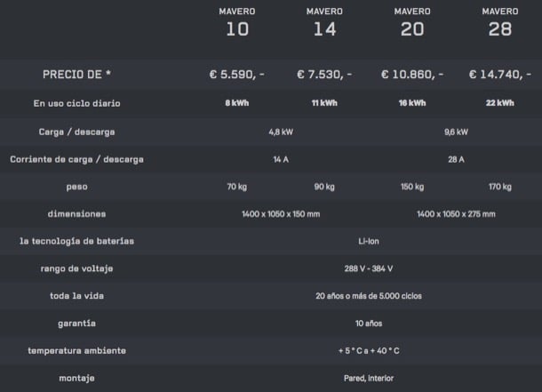Image resolution: width=542 pixels, height=392 pixels.
Task: Click the "Carga / descarga" row label
Action: pos(76,132)
